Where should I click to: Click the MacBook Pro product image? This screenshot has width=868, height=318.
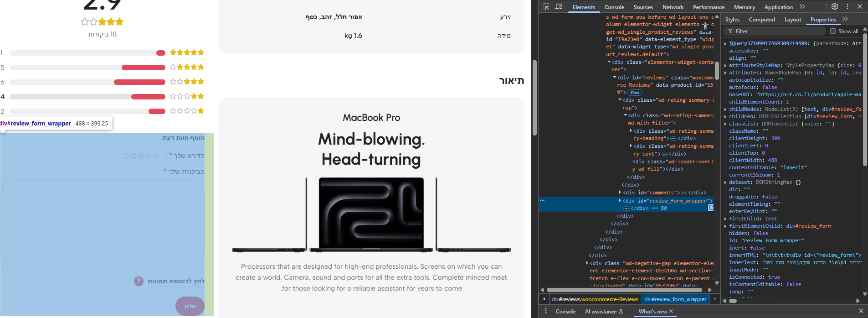(x=371, y=215)
